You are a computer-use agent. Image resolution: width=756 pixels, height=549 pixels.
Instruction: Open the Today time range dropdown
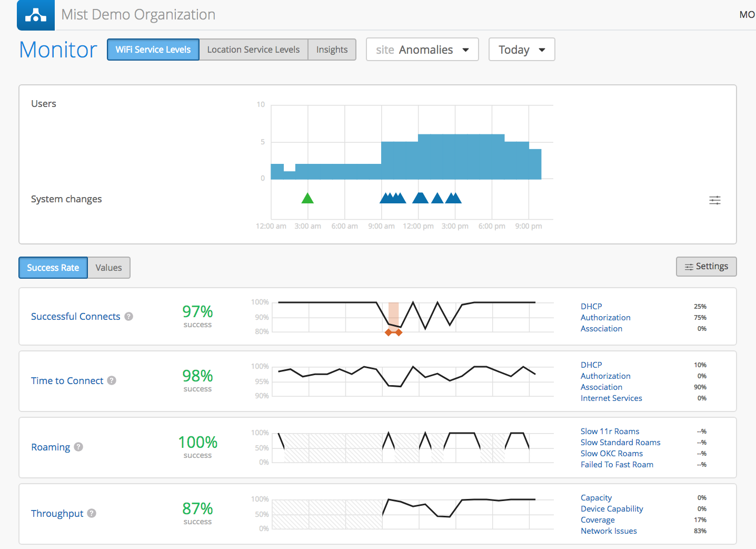[x=522, y=50]
